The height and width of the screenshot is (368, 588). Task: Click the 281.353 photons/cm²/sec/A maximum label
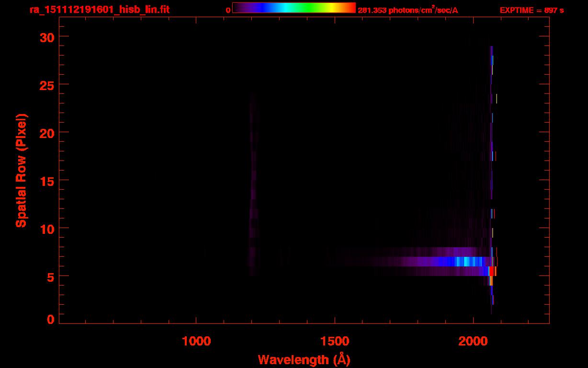coord(408,10)
